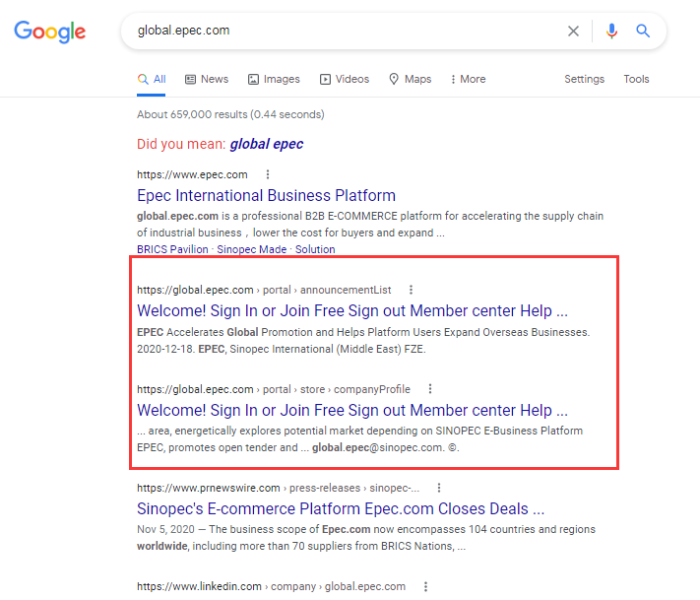Switch to the Images tab
The width and height of the screenshot is (700, 600).
pyautogui.click(x=274, y=79)
